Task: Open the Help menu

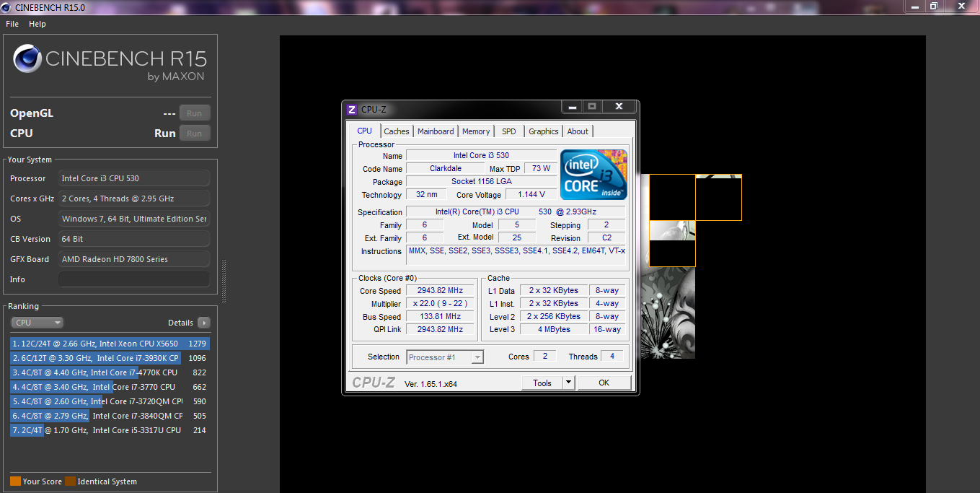Action: pyautogui.click(x=37, y=24)
